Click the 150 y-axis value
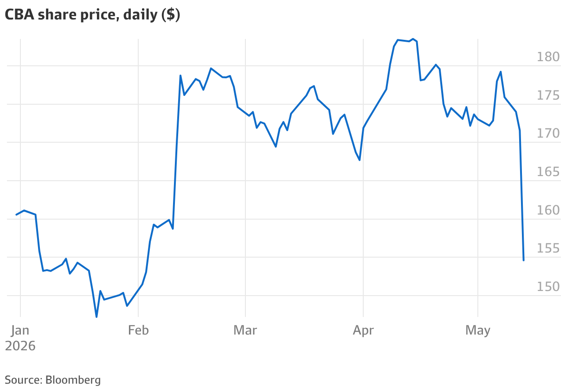This screenshot has width=566, height=392. [548, 287]
